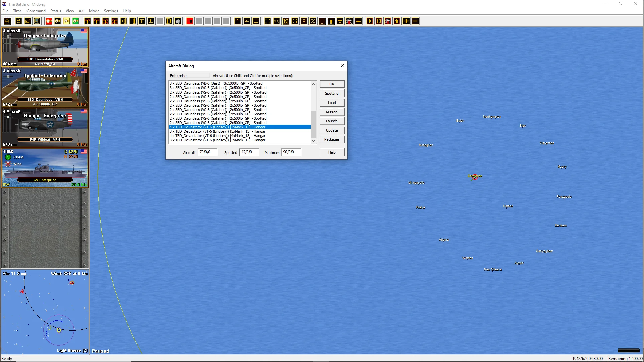
Task: Click the red clock toolbar icon
Action: point(49,21)
